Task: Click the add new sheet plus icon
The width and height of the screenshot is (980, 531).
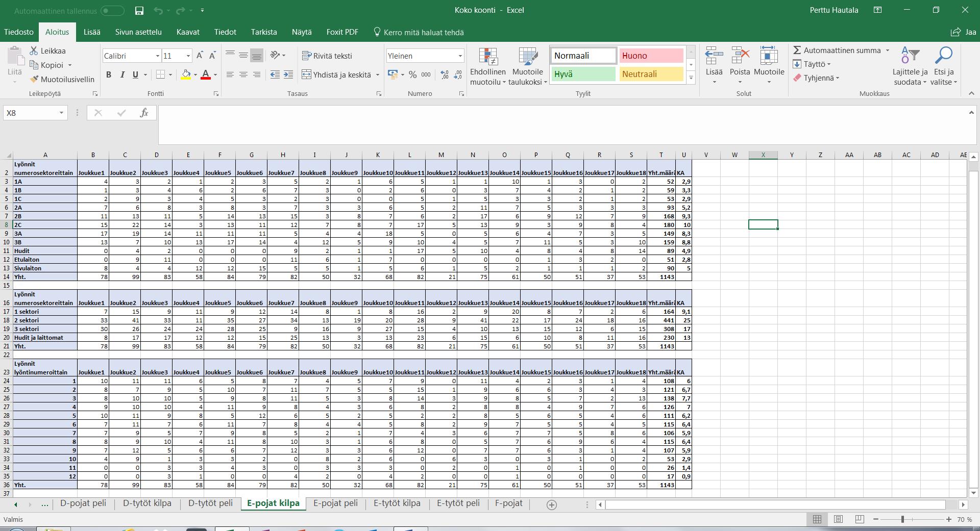Action: pos(551,504)
